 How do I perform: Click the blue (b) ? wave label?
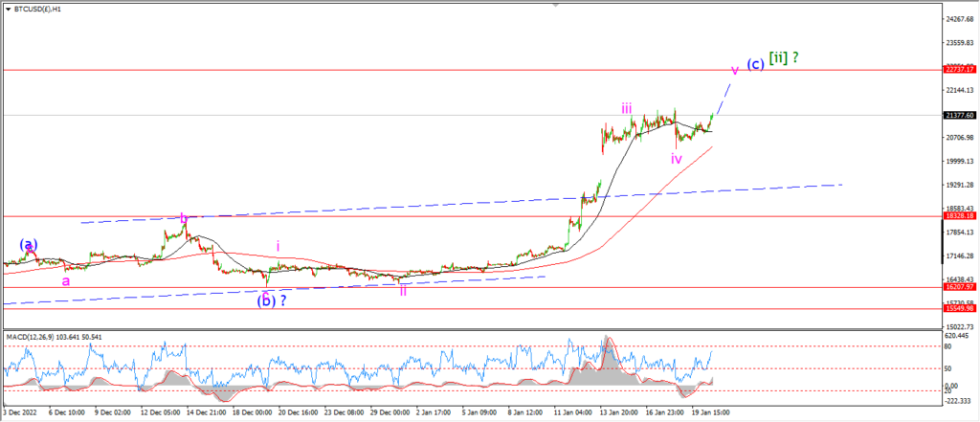[x=272, y=300]
